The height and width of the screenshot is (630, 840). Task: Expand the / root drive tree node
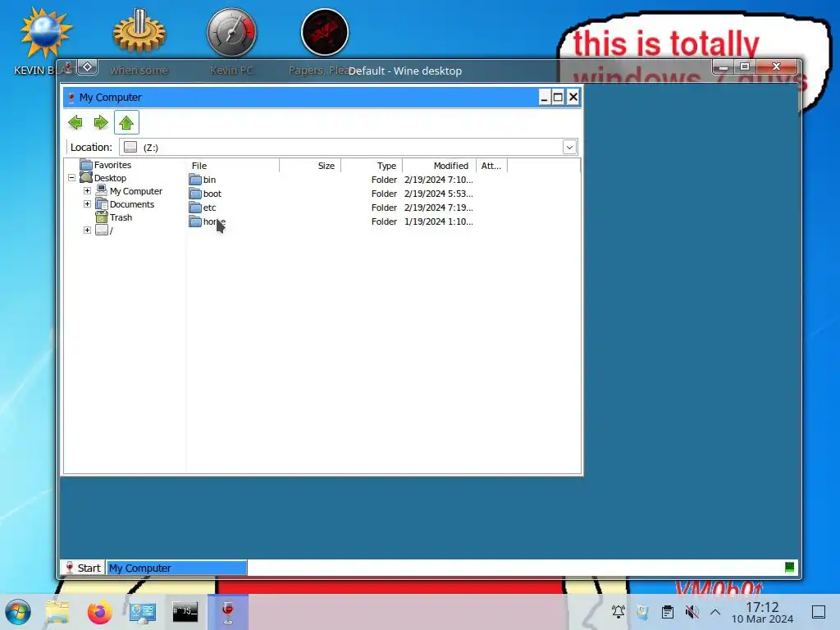tap(87, 231)
